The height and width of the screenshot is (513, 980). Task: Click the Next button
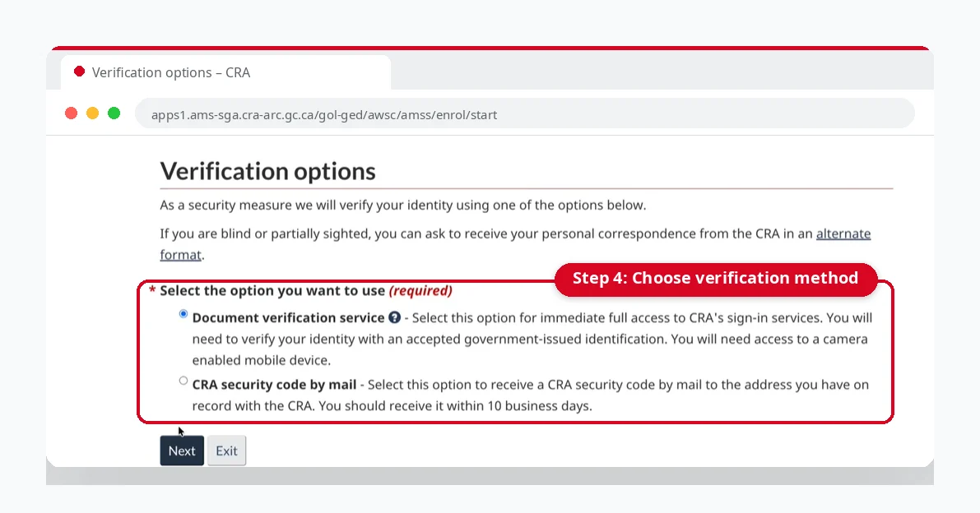182,451
